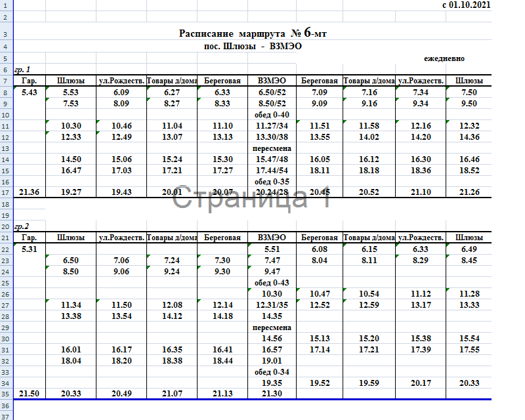Select the garage departure time cell "5.43"

[x=30, y=93]
